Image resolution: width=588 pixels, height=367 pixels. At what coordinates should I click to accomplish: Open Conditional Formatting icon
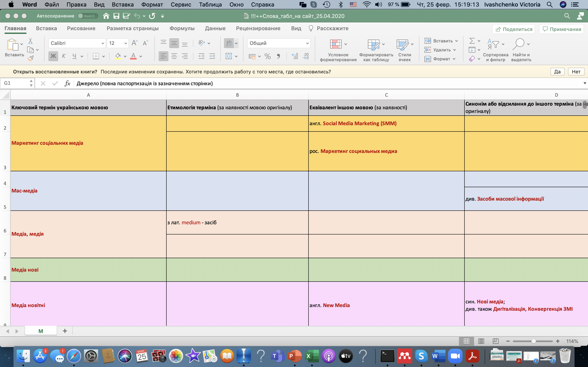point(336,44)
